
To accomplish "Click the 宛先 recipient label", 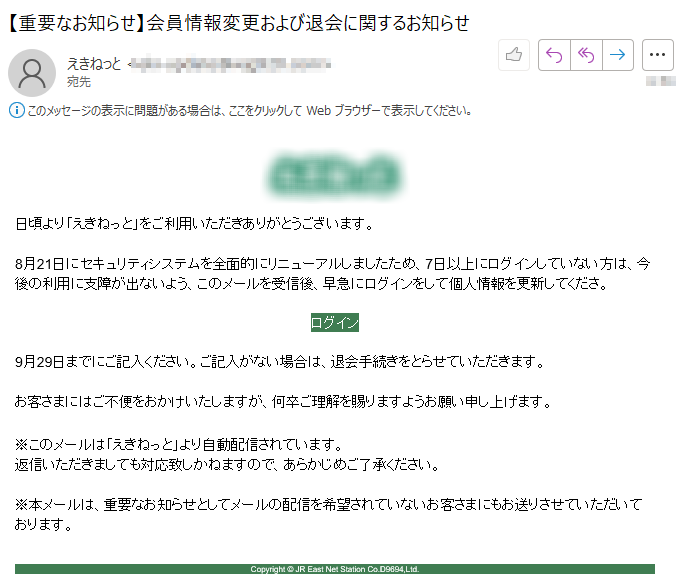I will click(x=79, y=81).
